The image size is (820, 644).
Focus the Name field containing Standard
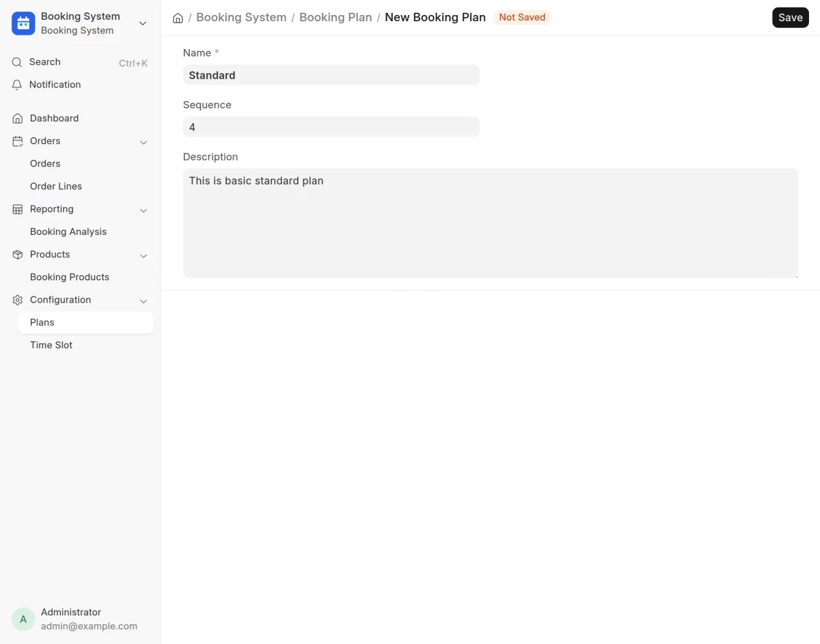331,75
